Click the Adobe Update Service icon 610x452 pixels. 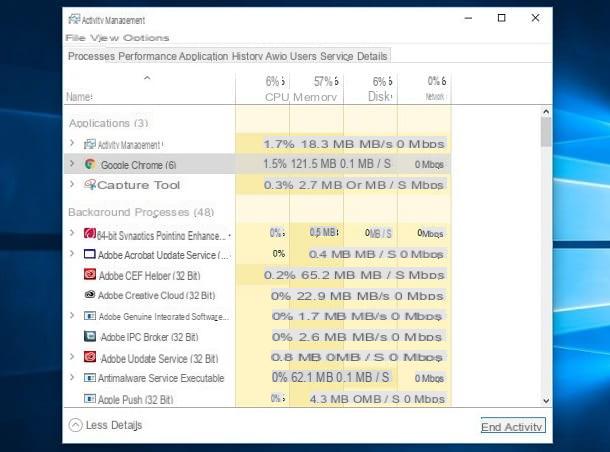click(90, 357)
